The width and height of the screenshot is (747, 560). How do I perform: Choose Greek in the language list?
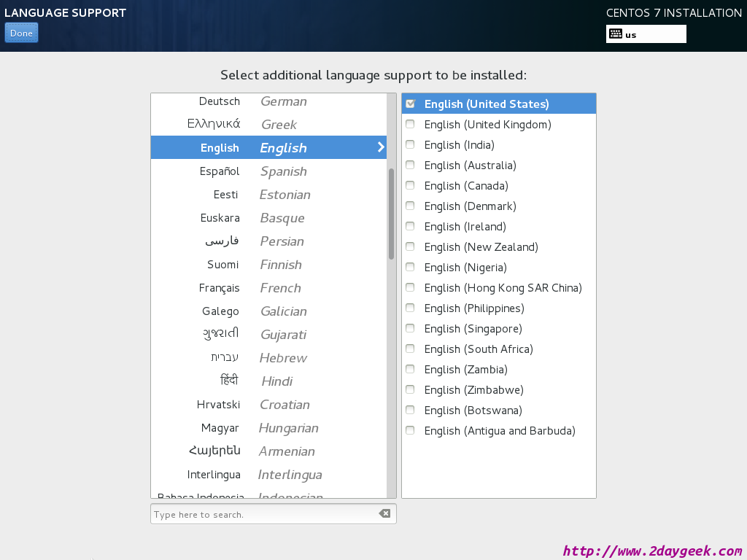click(x=268, y=124)
